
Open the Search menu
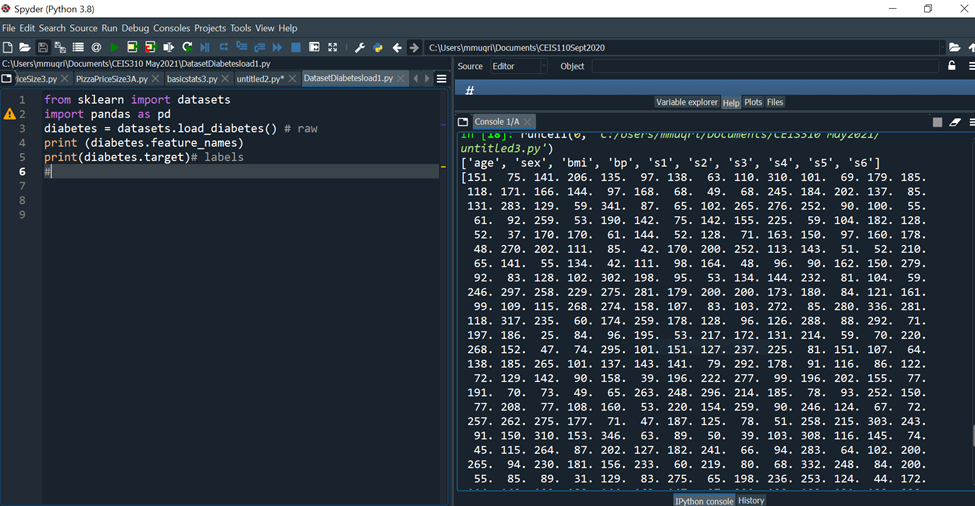pos(52,28)
